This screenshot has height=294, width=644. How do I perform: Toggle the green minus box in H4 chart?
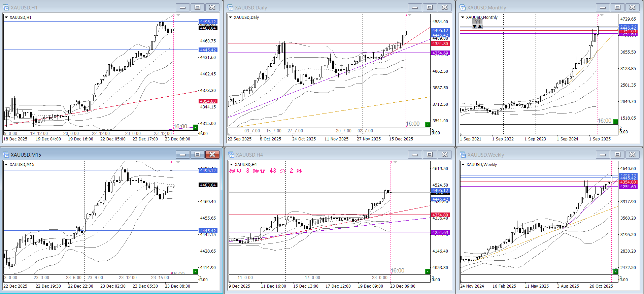[x=428, y=271]
